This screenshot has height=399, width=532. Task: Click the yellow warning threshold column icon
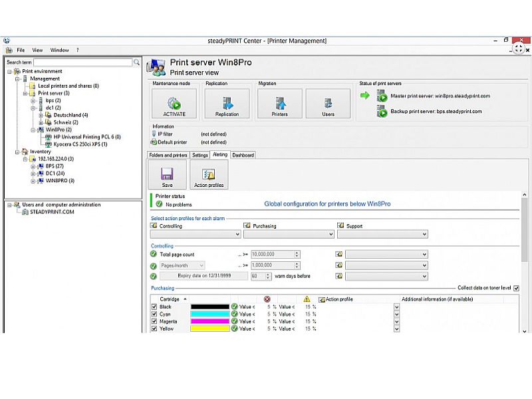[x=307, y=299]
